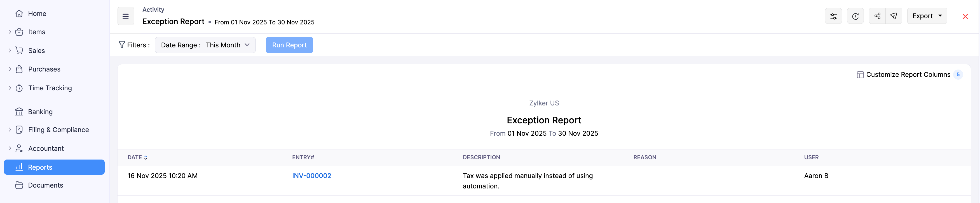This screenshot has height=203, width=980.
Task: Expand the Sales section
Action: click(37, 50)
